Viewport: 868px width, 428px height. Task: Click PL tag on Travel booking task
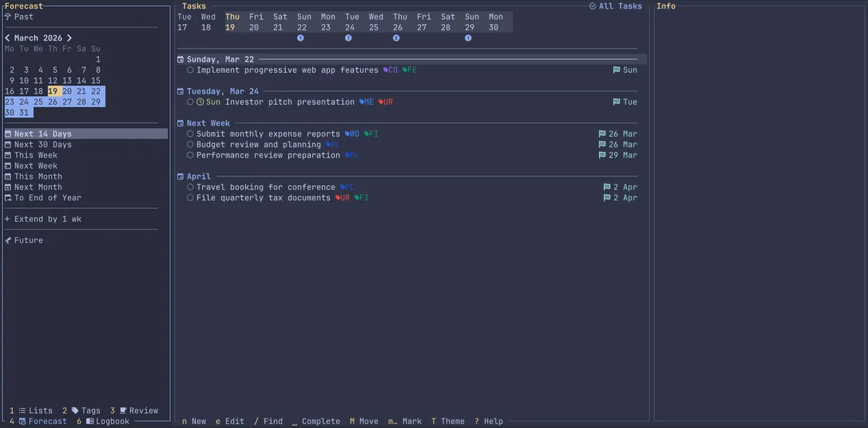click(x=348, y=187)
